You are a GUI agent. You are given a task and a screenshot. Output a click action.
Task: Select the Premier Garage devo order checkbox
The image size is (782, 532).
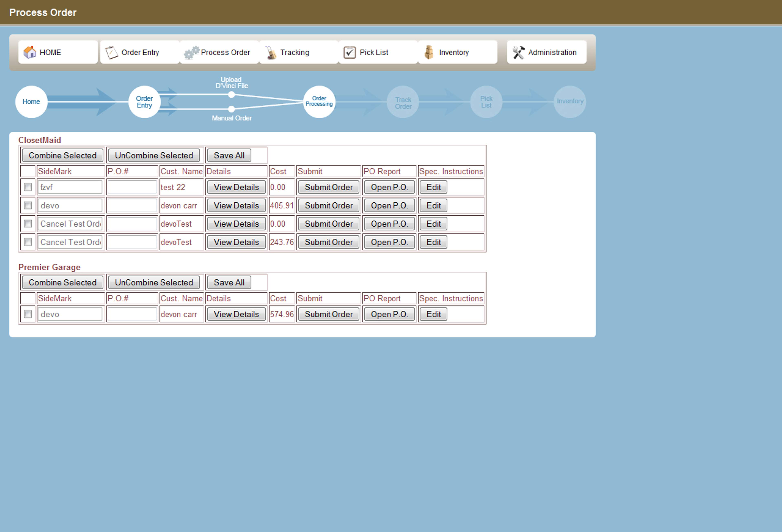pos(28,314)
